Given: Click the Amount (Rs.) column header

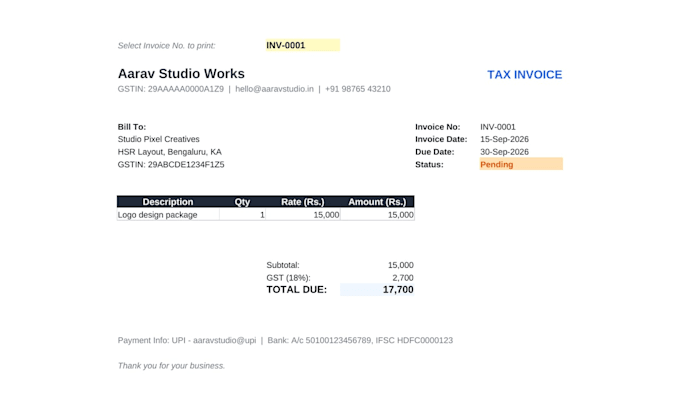Looking at the screenshot, I should 377,202.
